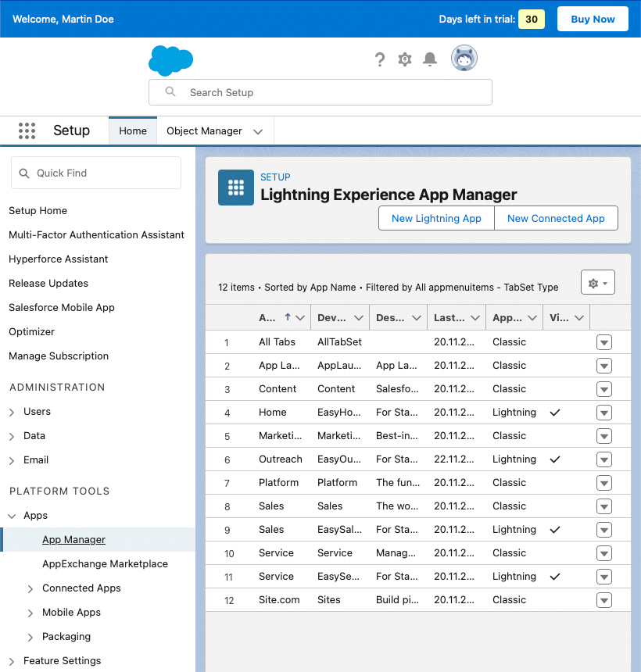This screenshot has height=672, width=641.
Task: Click the App Manager grid icon in page header
Action: pos(236,188)
